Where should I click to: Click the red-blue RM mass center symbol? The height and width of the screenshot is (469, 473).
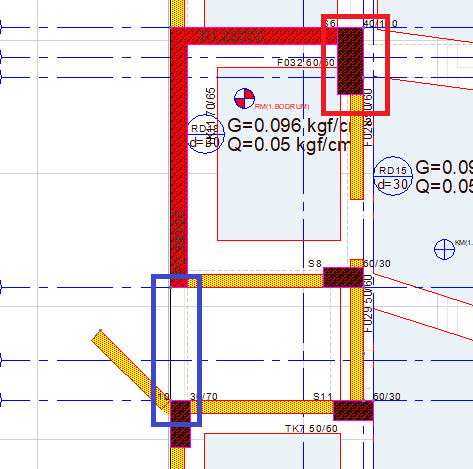click(244, 98)
